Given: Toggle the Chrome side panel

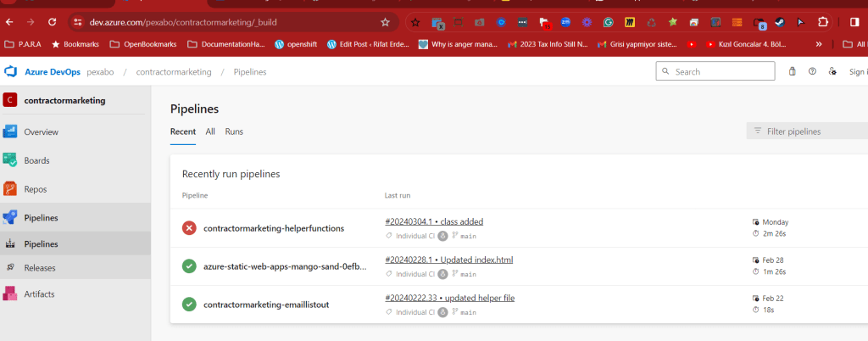Looking at the screenshot, I should (854, 22).
